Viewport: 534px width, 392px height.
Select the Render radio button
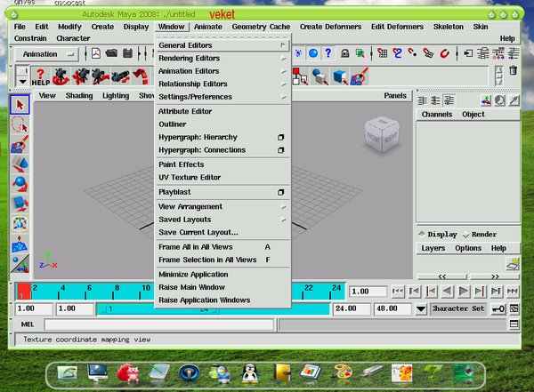pyautogui.click(x=465, y=235)
